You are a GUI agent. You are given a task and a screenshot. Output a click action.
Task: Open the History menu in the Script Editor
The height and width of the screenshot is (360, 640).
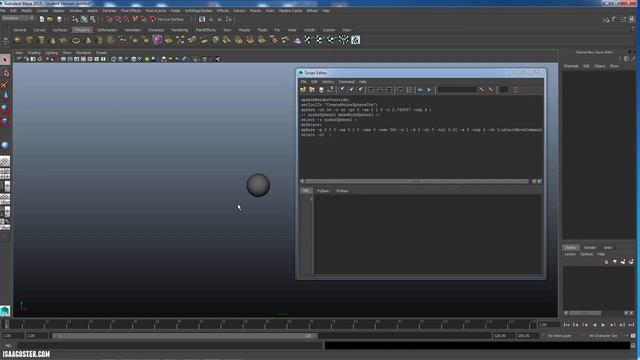(328, 82)
